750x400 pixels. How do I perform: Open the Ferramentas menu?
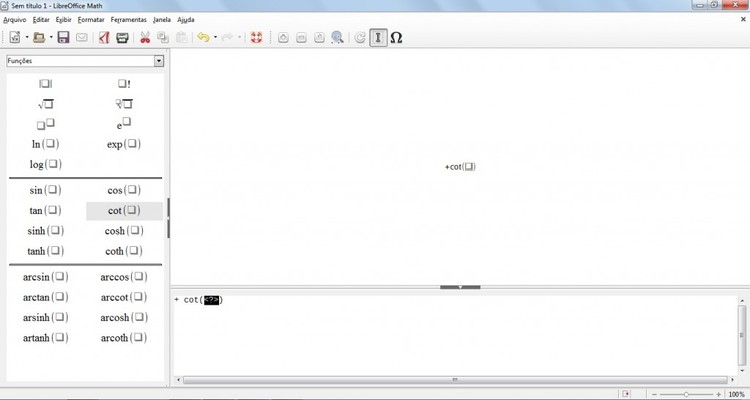coord(129,20)
